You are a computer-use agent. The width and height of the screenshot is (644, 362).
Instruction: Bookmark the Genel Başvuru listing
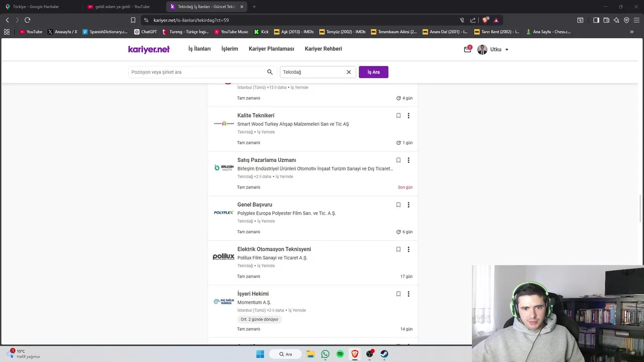point(398,205)
